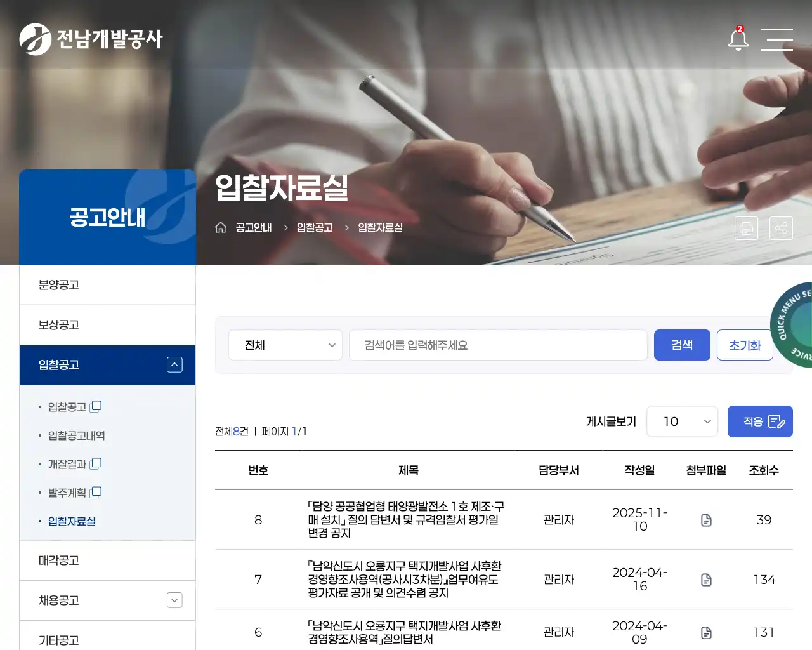Image resolution: width=812 pixels, height=650 pixels.
Task: Click the 작성일 column header
Action: point(639,470)
